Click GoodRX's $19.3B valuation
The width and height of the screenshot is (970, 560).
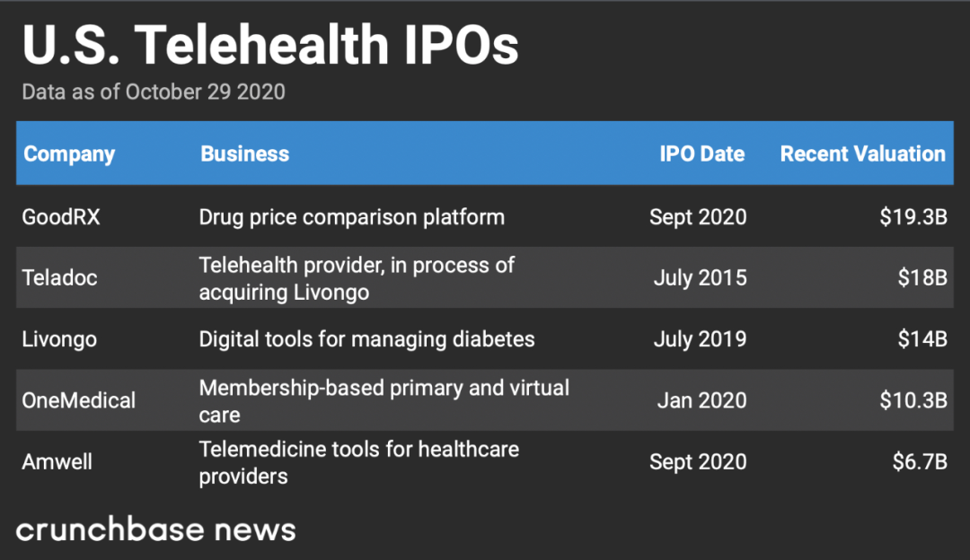(x=913, y=217)
